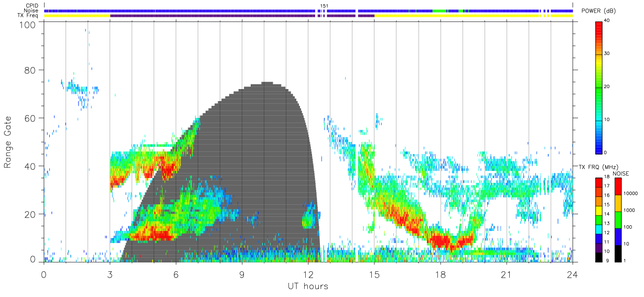Click the 10 tick on TX FRQ legend

pos(607,251)
